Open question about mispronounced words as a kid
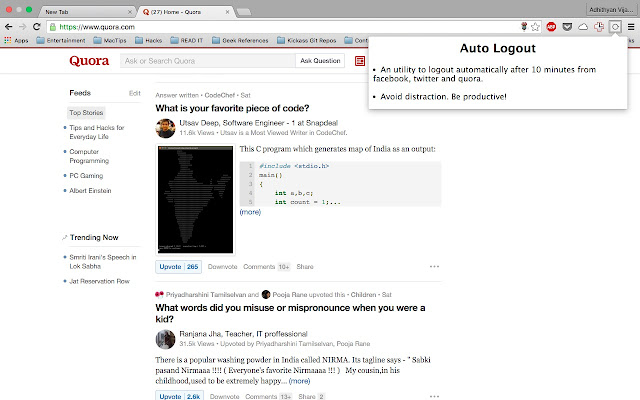This screenshot has height=400, width=640. [290, 313]
